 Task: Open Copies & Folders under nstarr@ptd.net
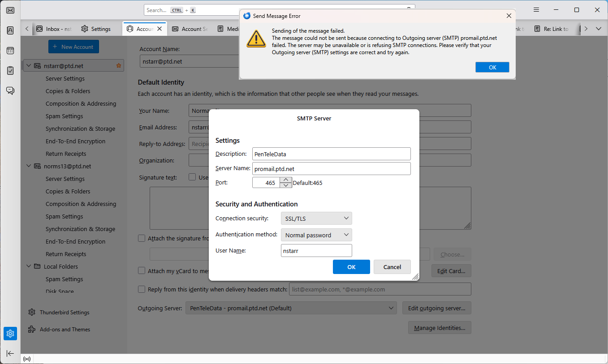[68, 91]
